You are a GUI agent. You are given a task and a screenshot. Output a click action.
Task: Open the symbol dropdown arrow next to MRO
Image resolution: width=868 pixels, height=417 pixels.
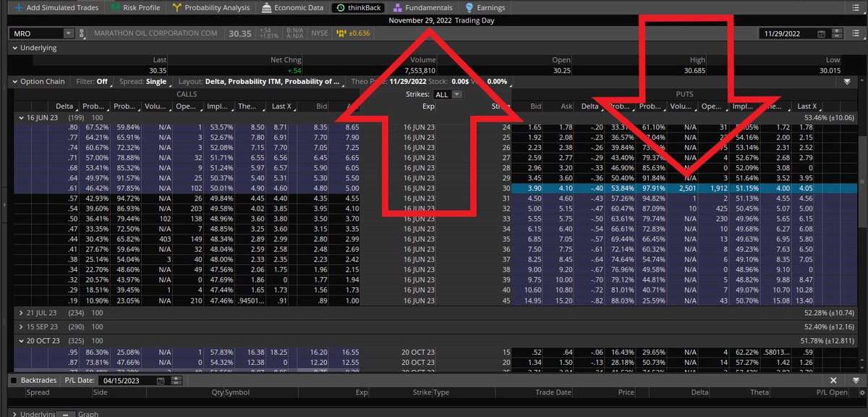click(x=68, y=33)
